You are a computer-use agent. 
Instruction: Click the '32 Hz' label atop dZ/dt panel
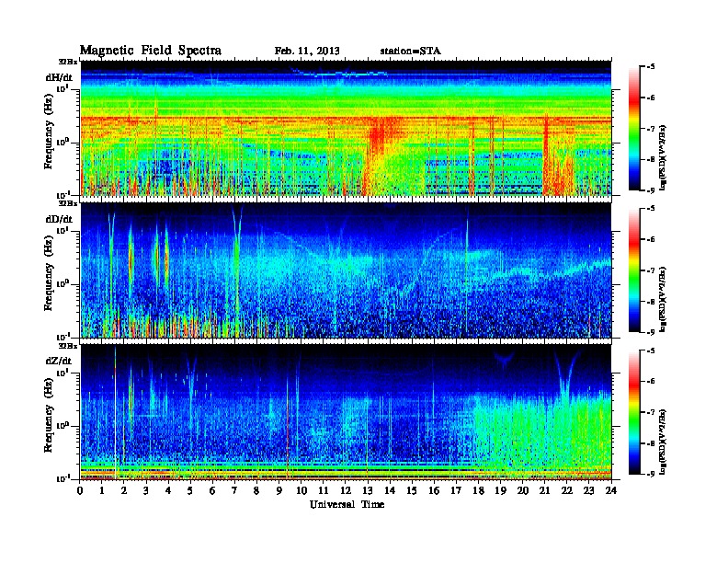67,346
